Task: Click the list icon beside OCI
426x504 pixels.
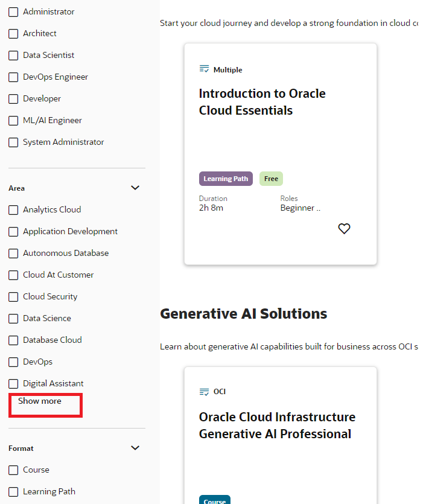Action: 204,392
